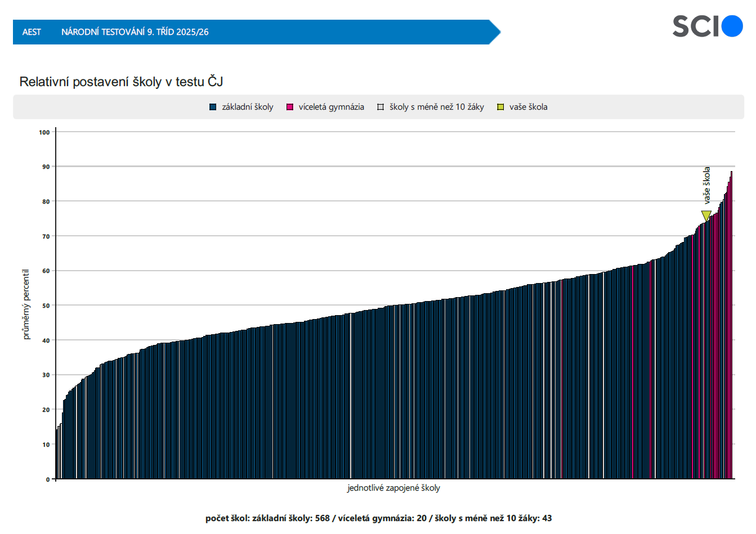
Task: Click the 'počet škol' summary text below chart
Action: [378, 518]
